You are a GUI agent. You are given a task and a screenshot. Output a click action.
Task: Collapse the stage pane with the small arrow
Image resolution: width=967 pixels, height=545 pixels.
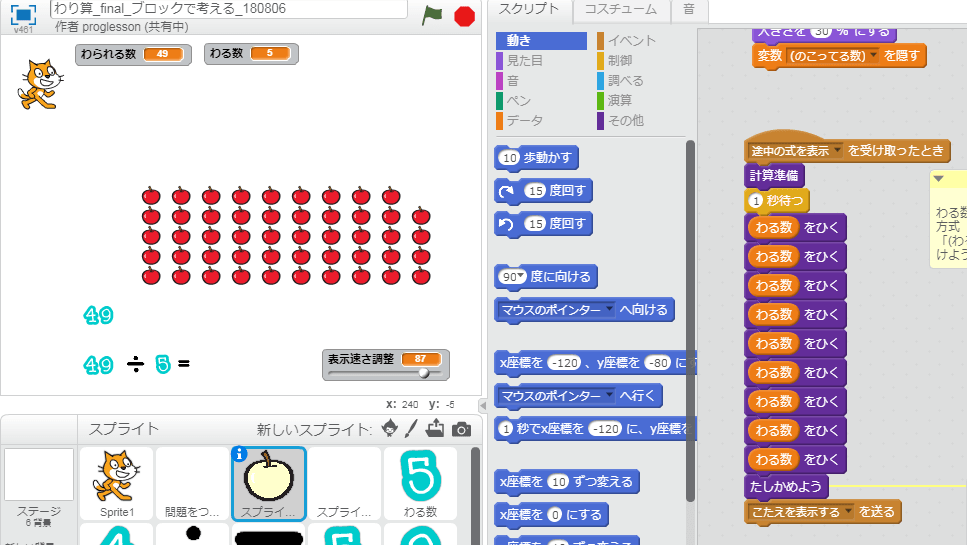483,406
